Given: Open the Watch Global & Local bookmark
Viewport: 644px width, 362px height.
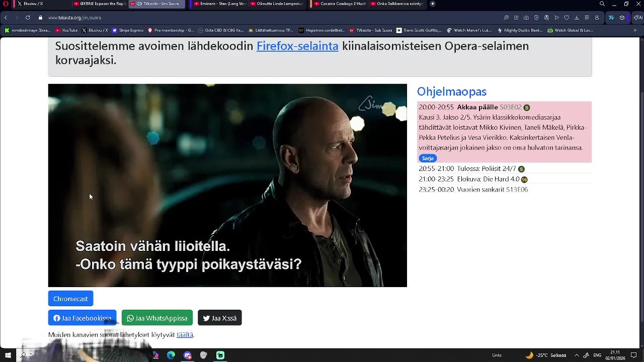Looking at the screenshot, I should (571, 30).
